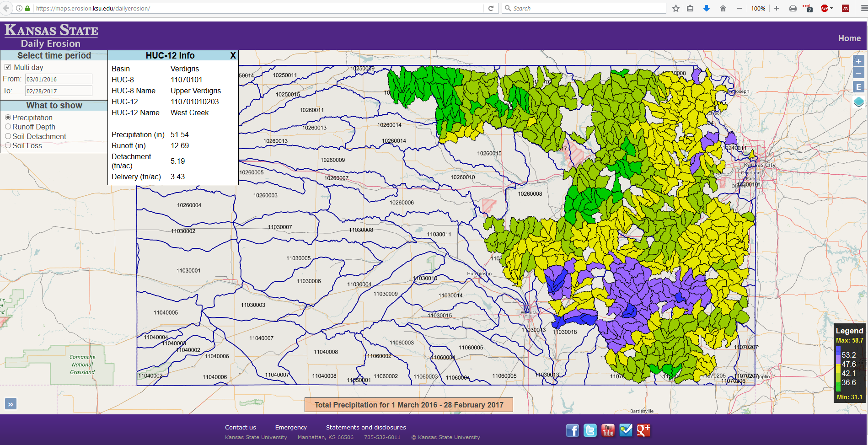Toggle the Multi day checkbox

click(x=7, y=67)
